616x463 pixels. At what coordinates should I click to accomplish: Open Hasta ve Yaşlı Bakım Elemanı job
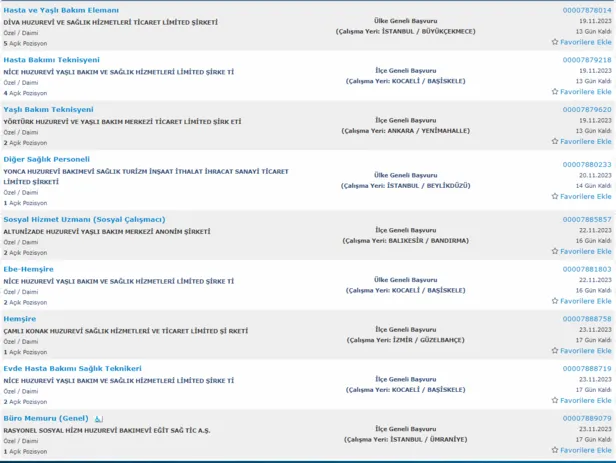61,10
